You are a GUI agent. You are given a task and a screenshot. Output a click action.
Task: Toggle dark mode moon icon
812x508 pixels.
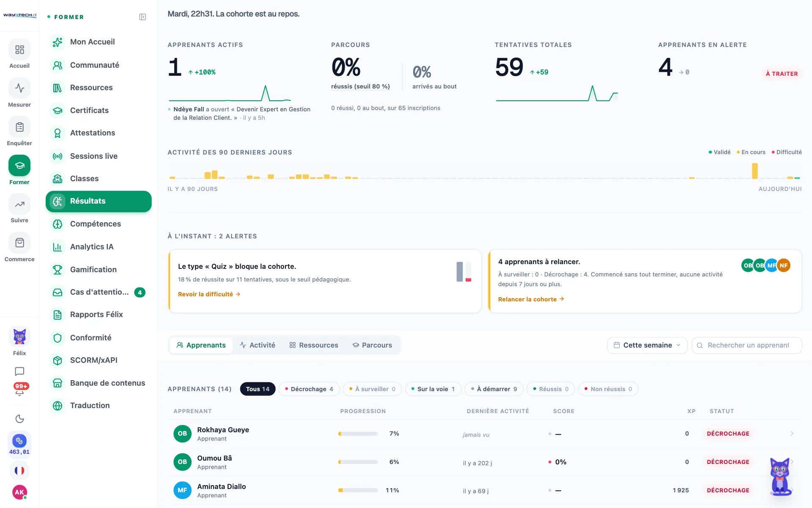click(19, 419)
